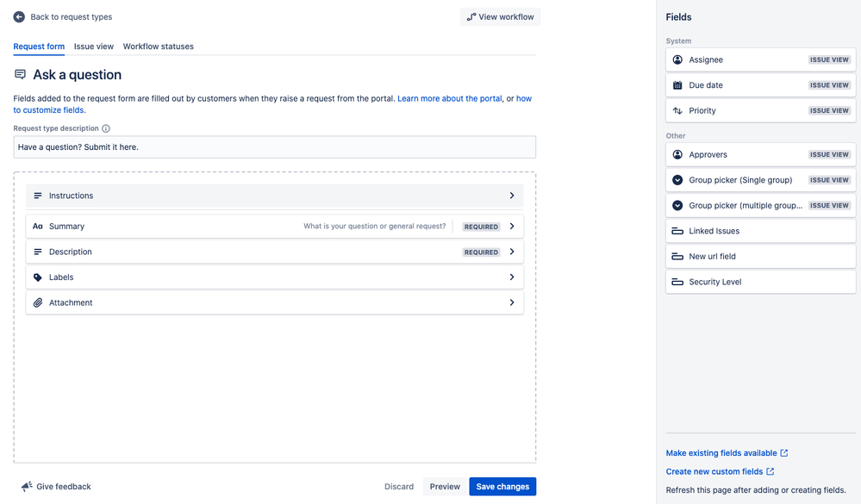The image size is (861, 504).
Task: Switch to the Request form tab
Action: click(39, 47)
